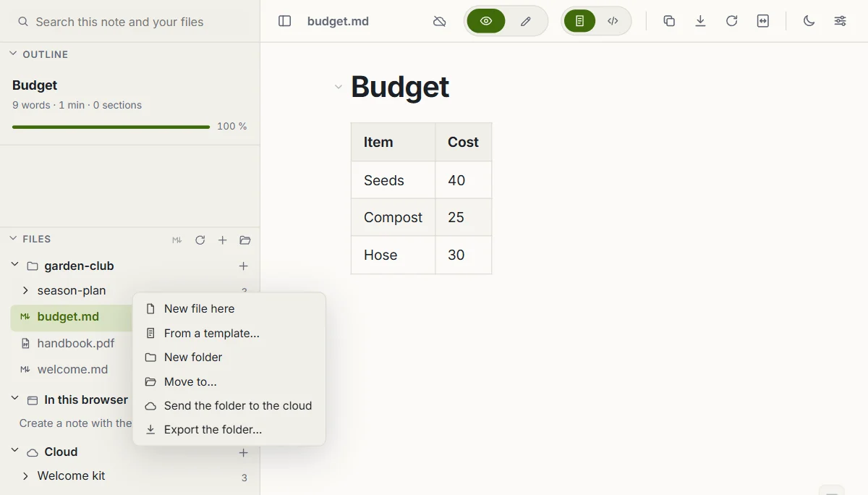This screenshot has width=868, height=495.
Task: Click the copy icon in the toolbar
Action: [x=669, y=21]
